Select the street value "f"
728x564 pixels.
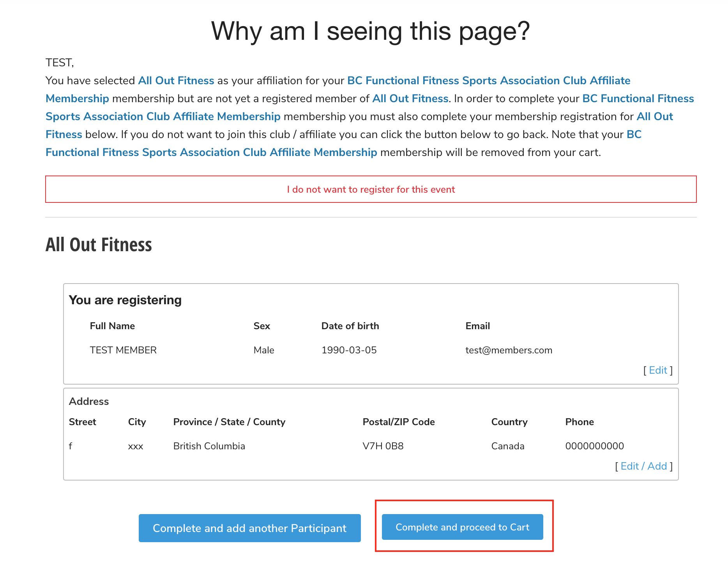71,446
